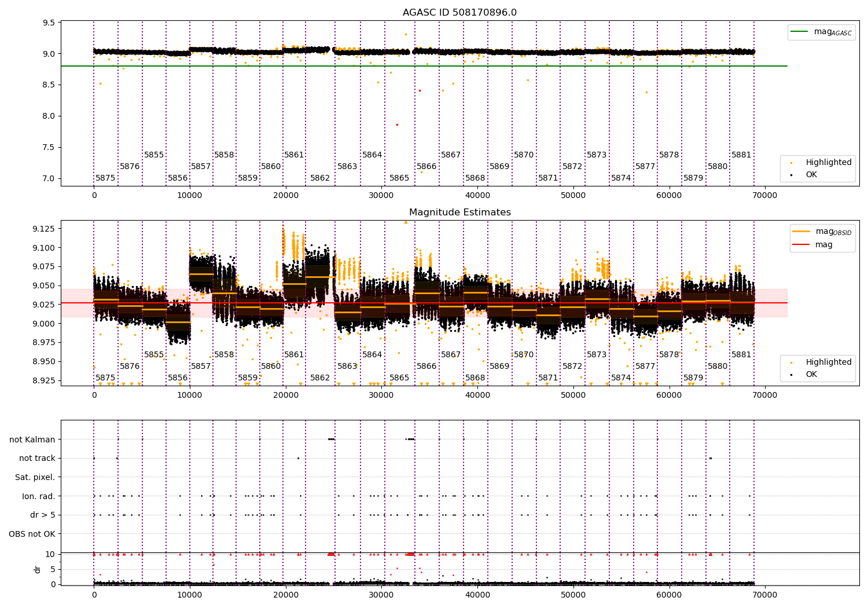Click the red 'mag' legend line swatch
The width and height of the screenshot is (868, 608).
coord(802,245)
